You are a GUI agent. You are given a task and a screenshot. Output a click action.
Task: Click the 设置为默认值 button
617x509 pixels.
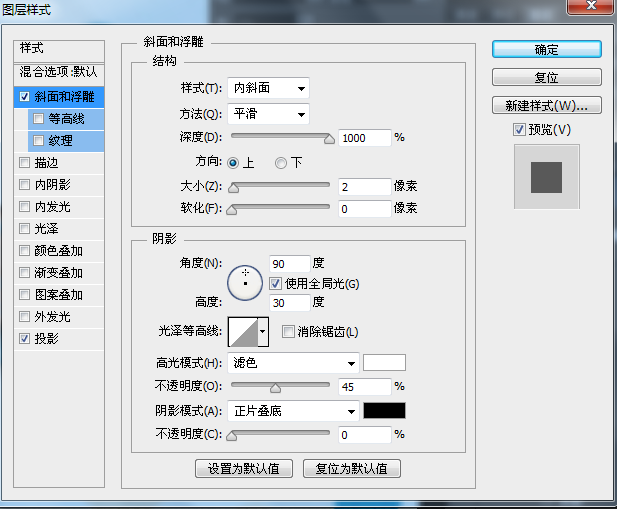(x=243, y=468)
